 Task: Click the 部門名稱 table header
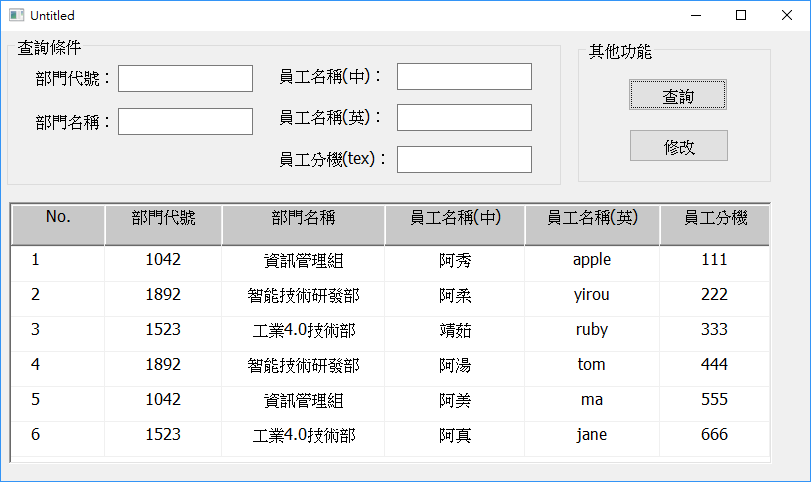tap(303, 218)
